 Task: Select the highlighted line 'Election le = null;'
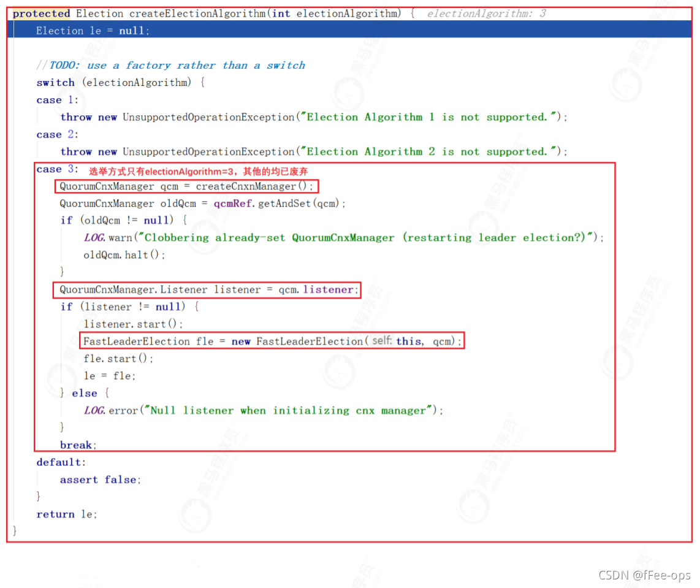pos(349,31)
